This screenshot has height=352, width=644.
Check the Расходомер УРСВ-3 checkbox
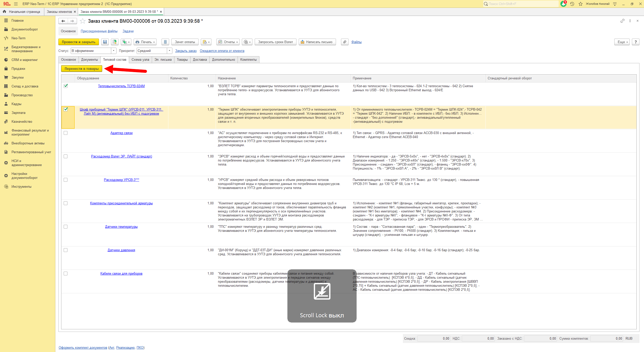(x=66, y=180)
